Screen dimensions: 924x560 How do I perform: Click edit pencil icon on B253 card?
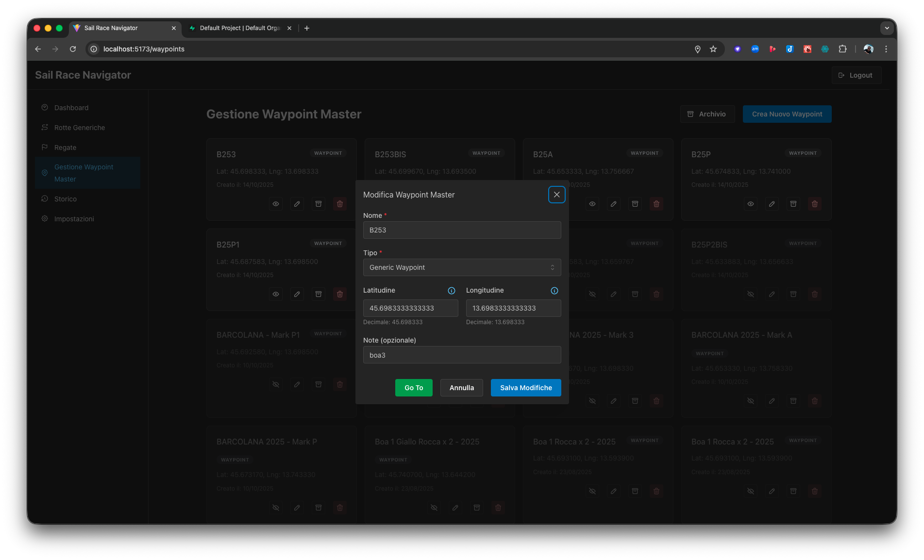[x=297, y=204]
